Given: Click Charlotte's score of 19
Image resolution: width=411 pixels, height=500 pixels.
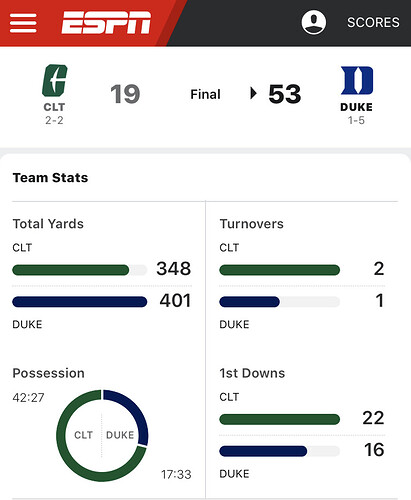Looking at the screenshot, I should (x=125, y=94).
